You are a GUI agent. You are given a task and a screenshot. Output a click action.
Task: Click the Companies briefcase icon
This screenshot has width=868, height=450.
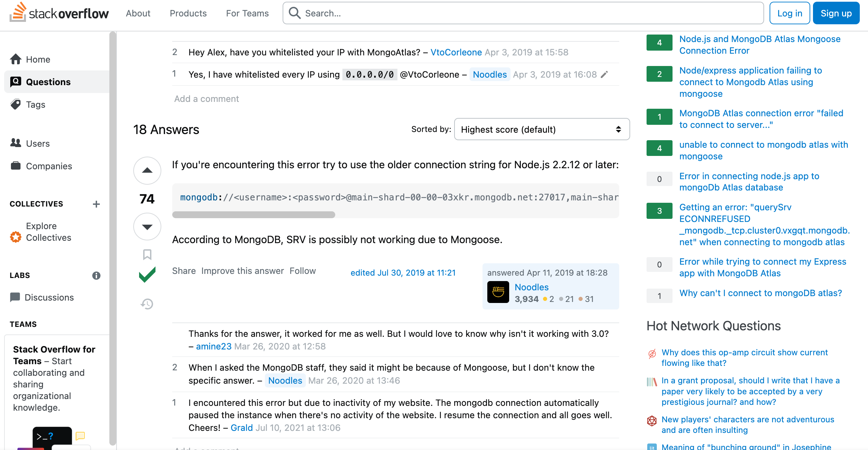pyautogui.click(x=16, y=166)
